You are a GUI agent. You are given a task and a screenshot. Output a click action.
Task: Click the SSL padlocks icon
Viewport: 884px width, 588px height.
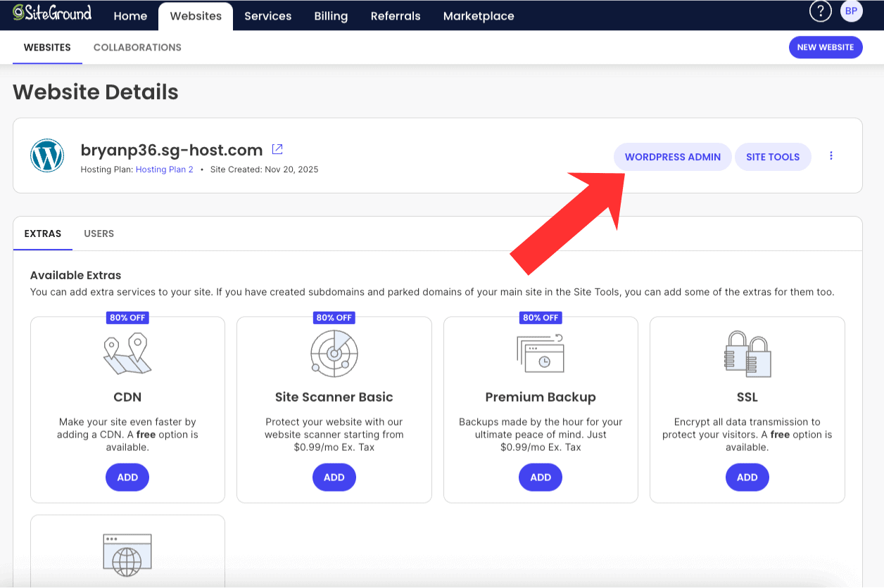[x=747, y=354]
